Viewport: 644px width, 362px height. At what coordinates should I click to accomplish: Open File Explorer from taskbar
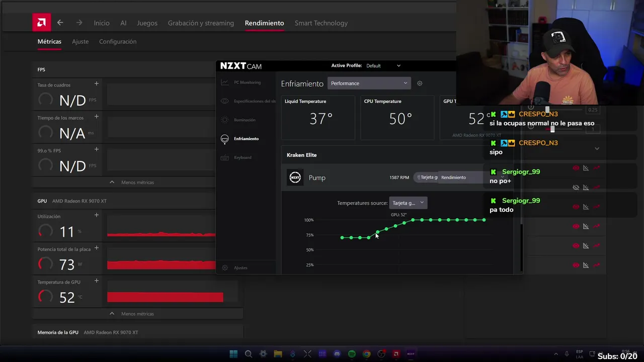278,354
